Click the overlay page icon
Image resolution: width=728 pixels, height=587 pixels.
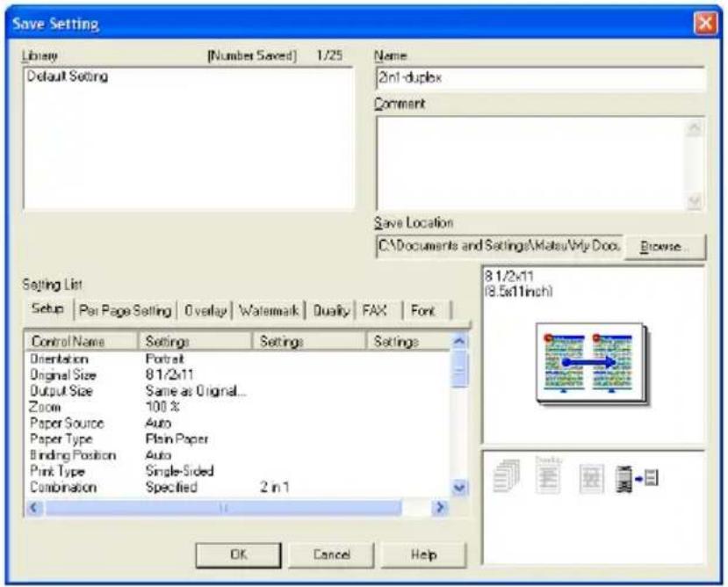548,475
